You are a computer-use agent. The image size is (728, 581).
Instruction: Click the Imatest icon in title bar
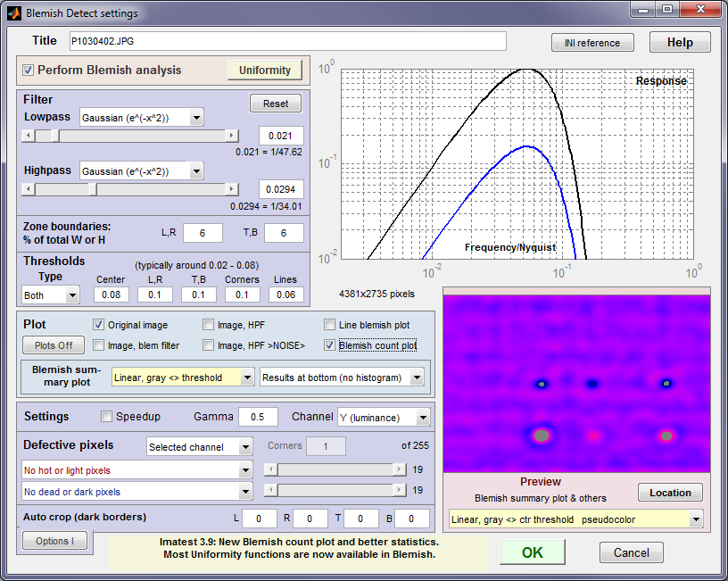[x=13, y=12]
